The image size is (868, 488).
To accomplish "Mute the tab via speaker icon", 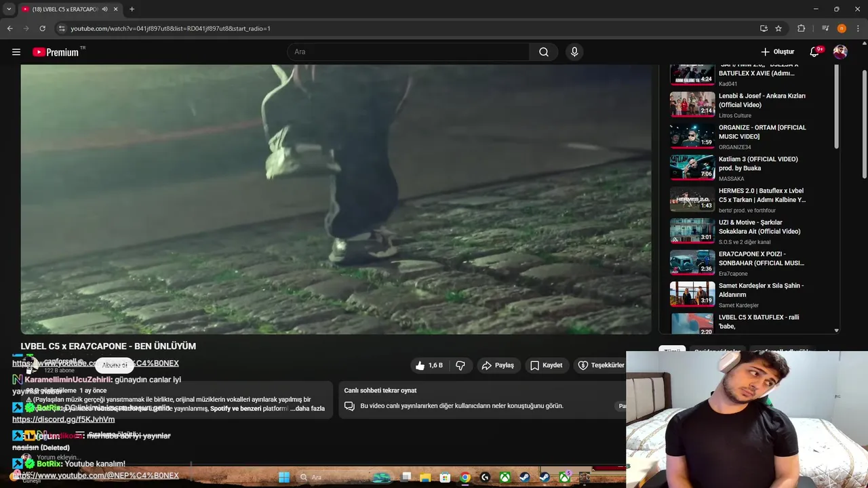I will pyautogui.click(x=104, y=9).
